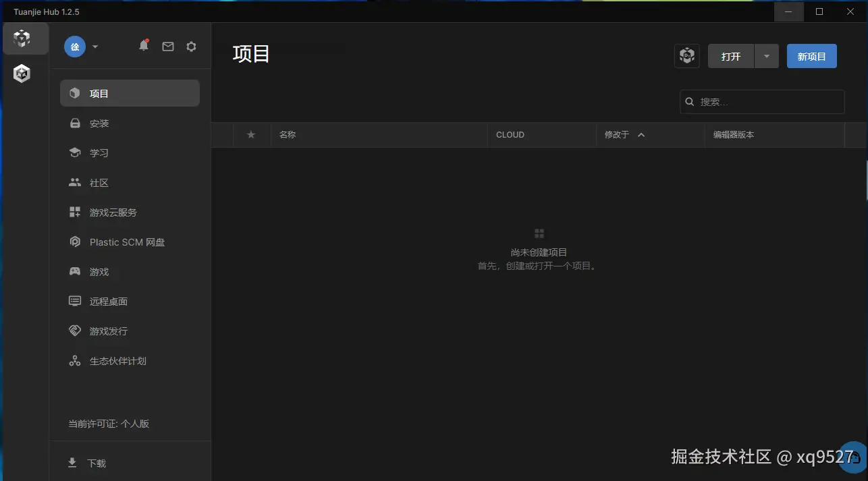Click the cube icon button left of 打开
This screenshot has height=481, width=868.
tap(686, 56)
